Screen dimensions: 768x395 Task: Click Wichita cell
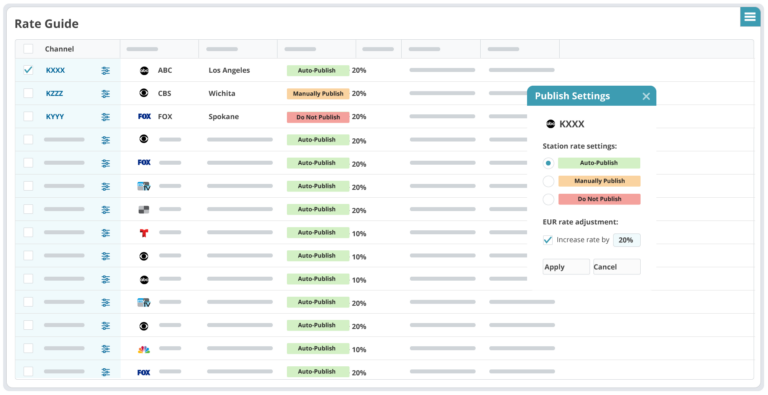click(222, 93)
